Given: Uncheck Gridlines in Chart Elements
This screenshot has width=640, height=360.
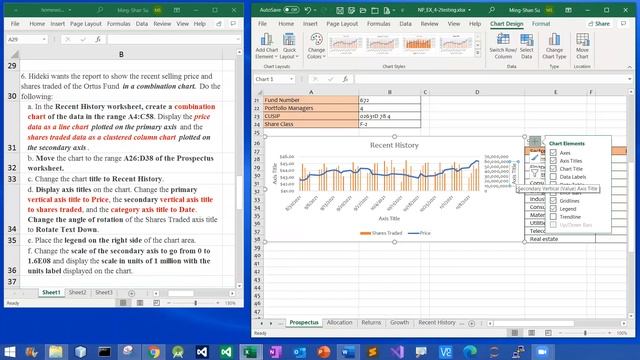Looking at the screenshot, I should tap(553, 200).
